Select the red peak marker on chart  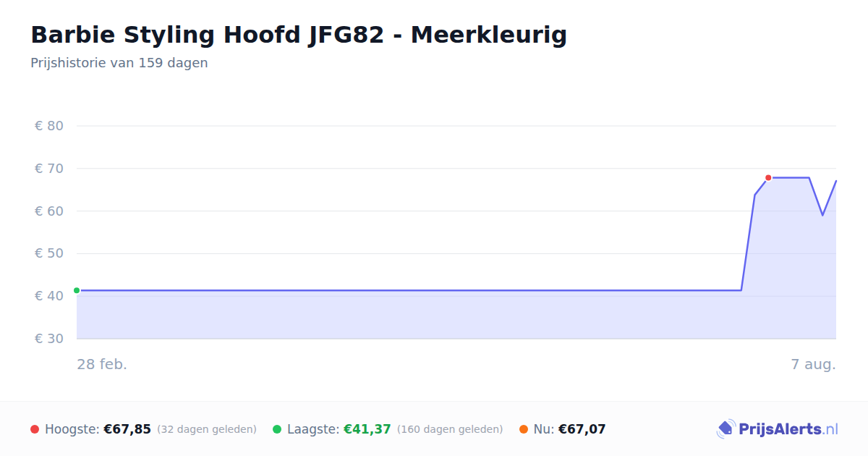(768, 177)
